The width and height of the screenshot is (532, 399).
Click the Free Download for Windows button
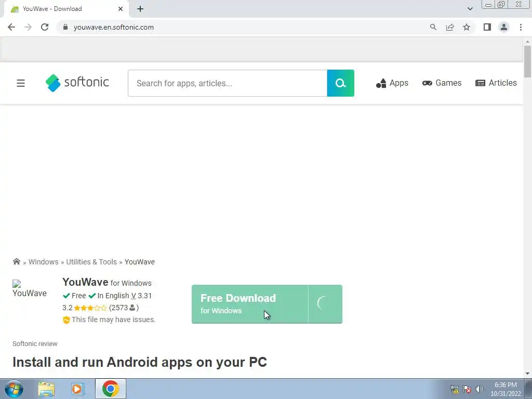[x=250, y=304]
